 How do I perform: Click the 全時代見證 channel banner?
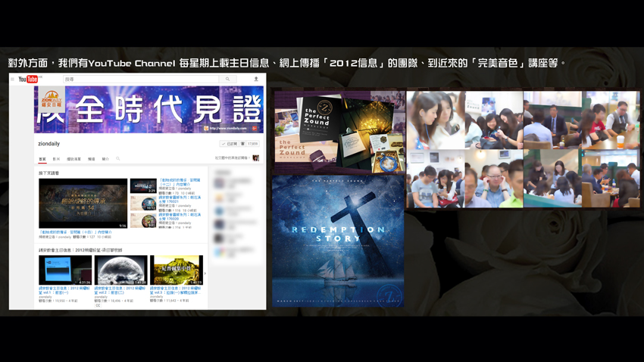[x=148, y=110]
